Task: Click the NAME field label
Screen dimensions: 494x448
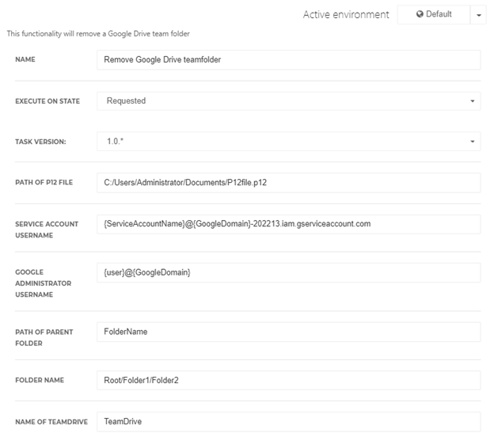Action: pos(25,59)
